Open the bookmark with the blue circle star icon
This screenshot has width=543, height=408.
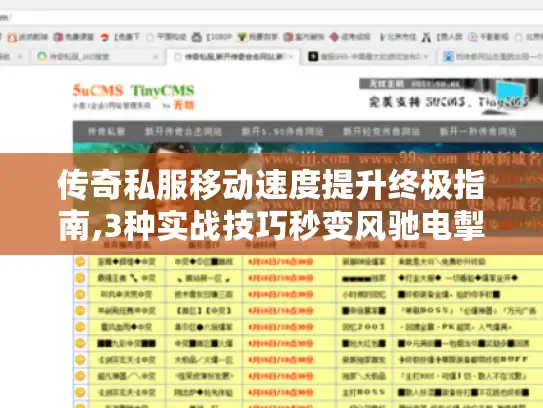pyautogui.click(x=488, y=37)
